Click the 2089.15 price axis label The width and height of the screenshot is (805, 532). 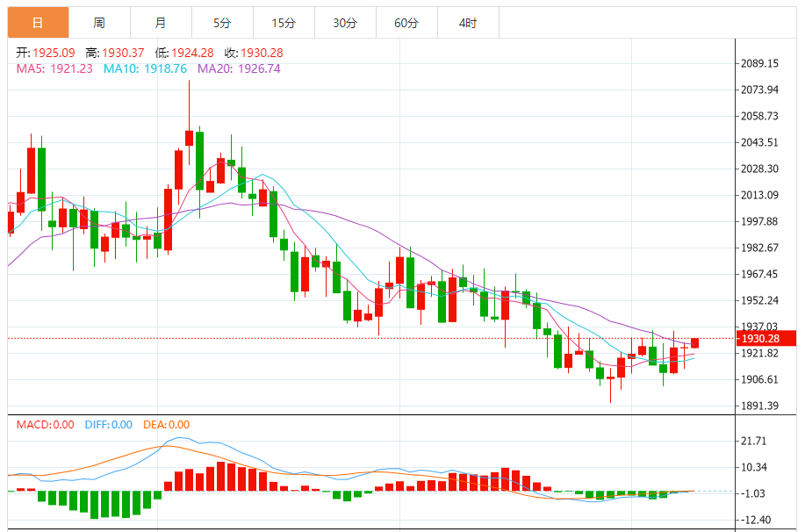(760, 63)
